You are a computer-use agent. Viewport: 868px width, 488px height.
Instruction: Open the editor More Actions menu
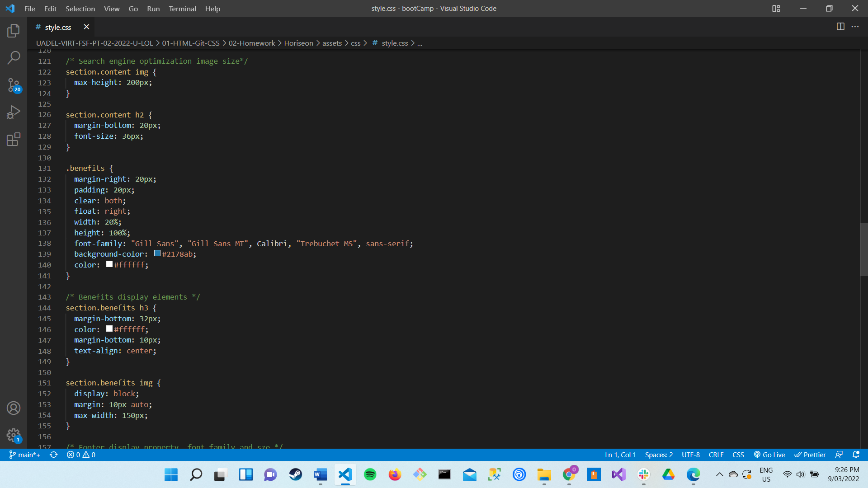[855, 27]
